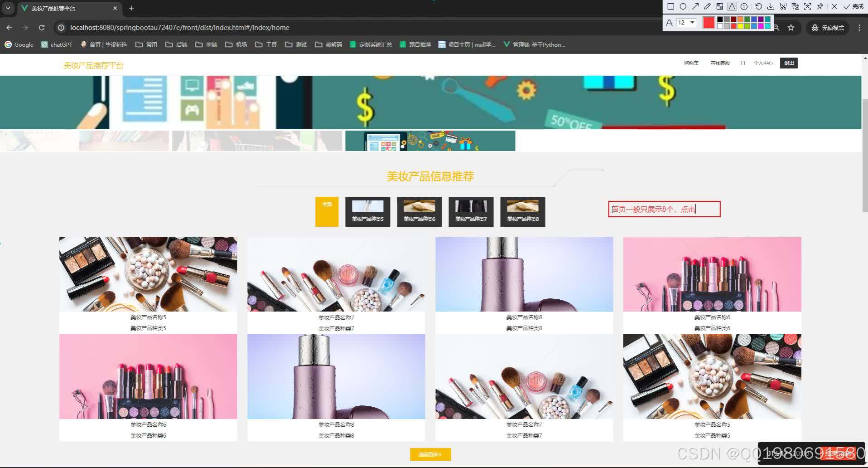This screenshot has width=868, height=468.
Task: Select the numbered step marker tool
Action: [744, 6]
